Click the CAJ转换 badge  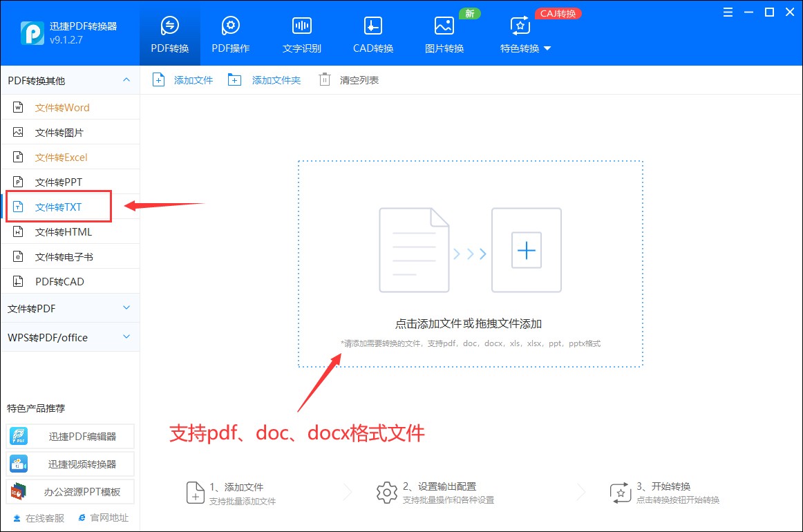pyautogui.click(x=558, y=14)
